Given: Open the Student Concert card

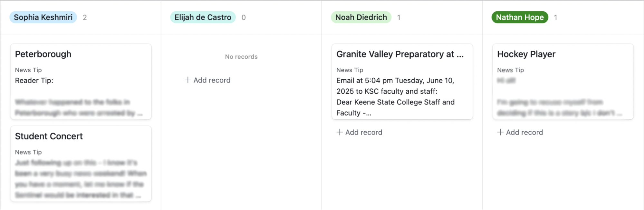Looking at the screenshot, I should tap(81, 164).
